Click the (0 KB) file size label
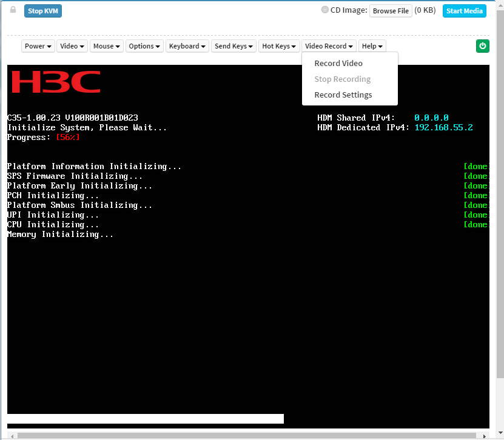 click(425, 10)
